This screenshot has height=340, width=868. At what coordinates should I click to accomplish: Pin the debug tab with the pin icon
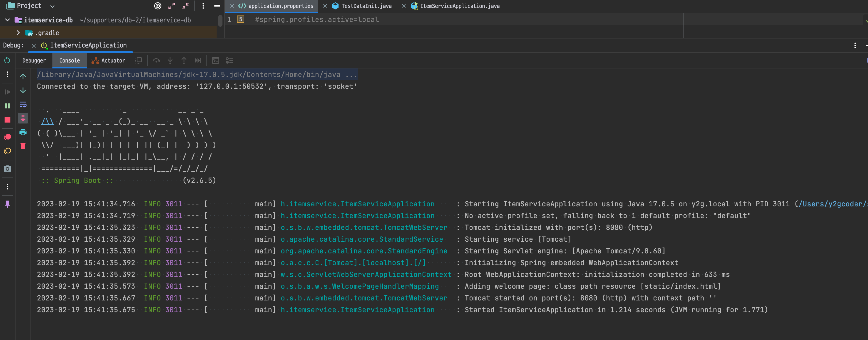click(x=7, y=204)
